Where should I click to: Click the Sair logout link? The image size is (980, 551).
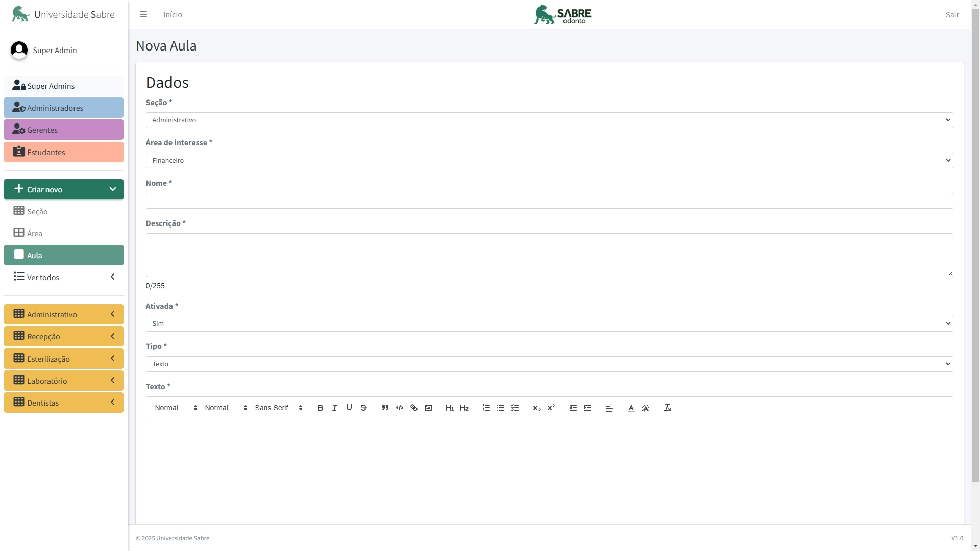click(952, 15)
